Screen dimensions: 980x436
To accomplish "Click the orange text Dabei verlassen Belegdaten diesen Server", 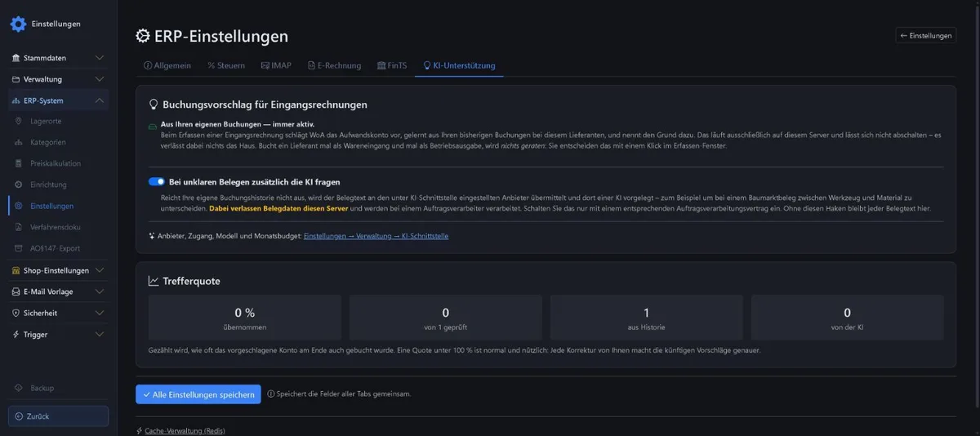I will point(278,208).
